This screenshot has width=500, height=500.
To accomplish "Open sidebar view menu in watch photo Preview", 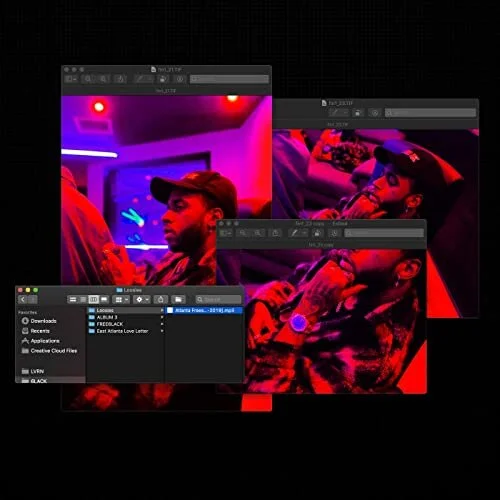I will pos(226,233).
